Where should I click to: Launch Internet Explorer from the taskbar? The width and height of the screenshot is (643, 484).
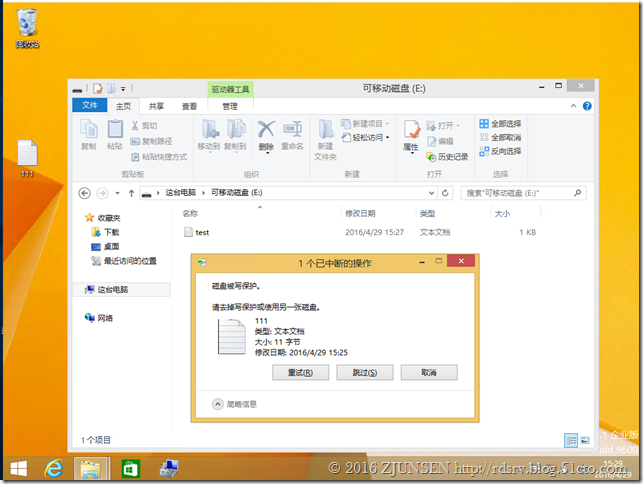coord(54,468)
